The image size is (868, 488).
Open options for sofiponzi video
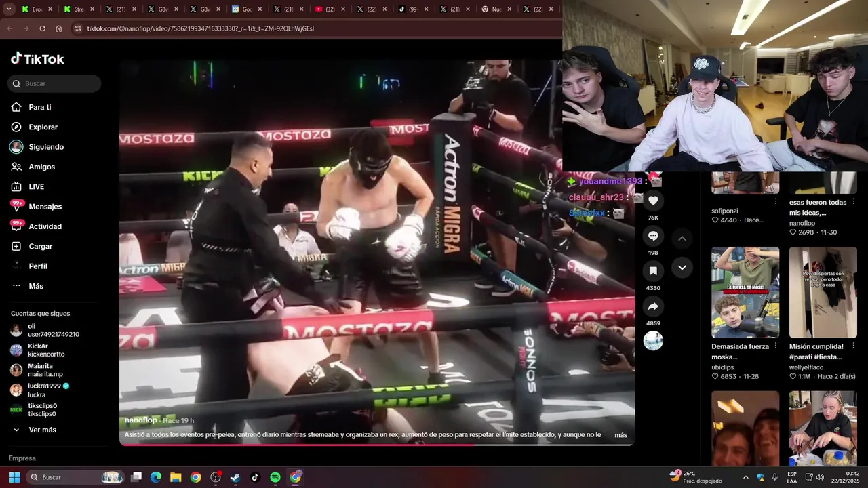776,201
